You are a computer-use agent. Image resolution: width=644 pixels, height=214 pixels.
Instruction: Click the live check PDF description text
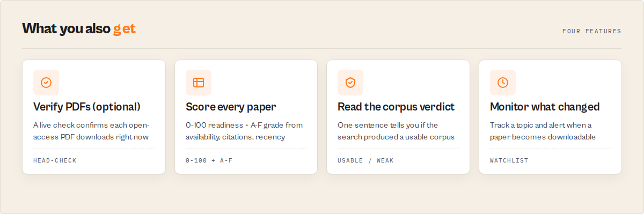91,131
